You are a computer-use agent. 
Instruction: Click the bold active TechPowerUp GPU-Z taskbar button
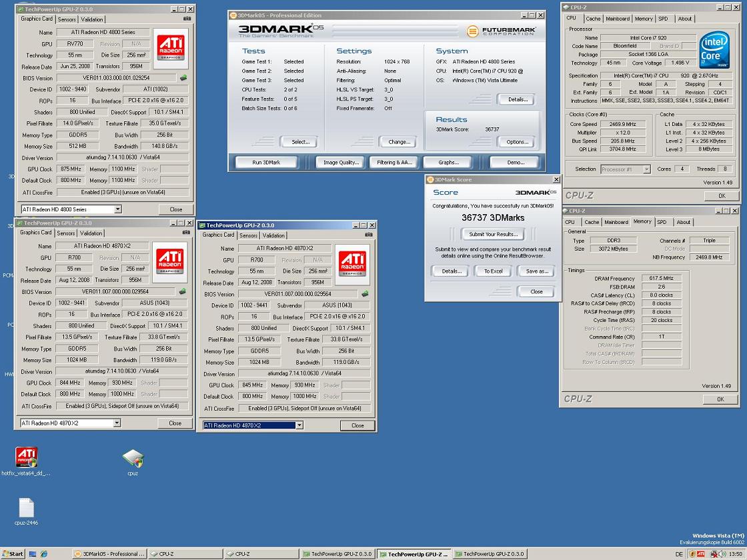click(x=414, y=554)
